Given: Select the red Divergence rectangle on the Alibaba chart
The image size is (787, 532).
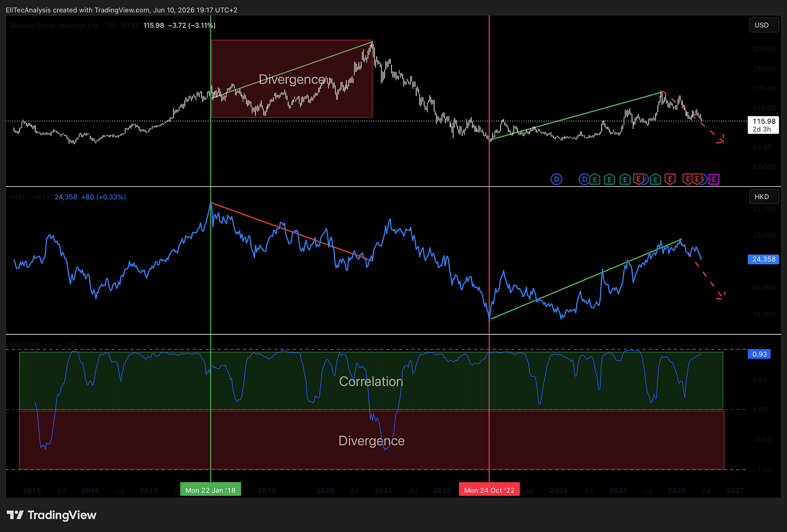Looking at the screenshot, I should [x=292, y=79].
